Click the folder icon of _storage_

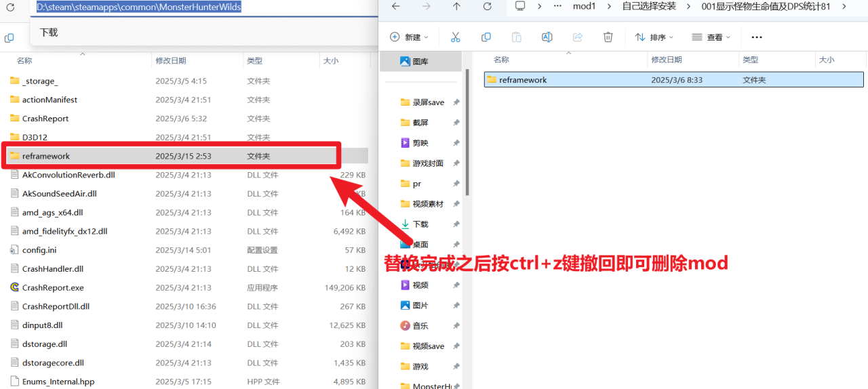(x=15, y=81)
